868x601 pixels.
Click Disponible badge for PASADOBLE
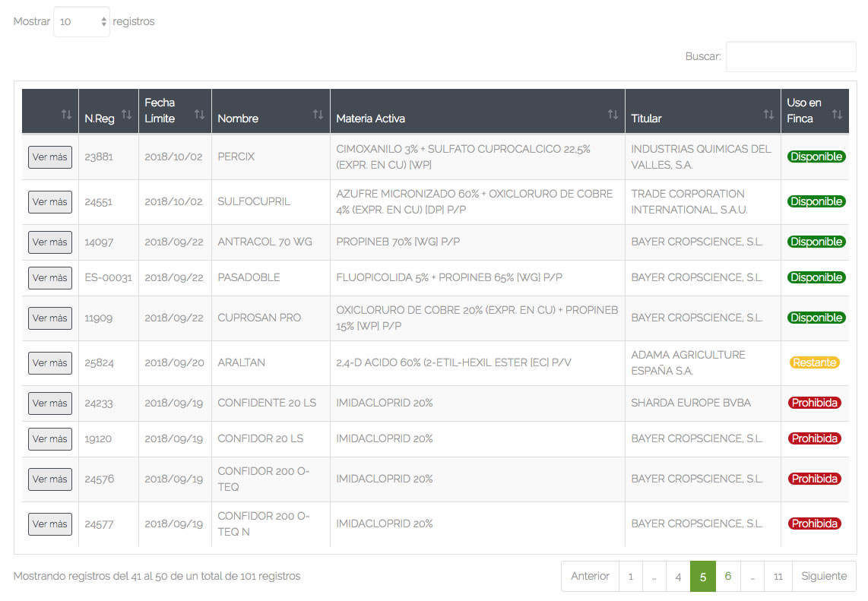816,277
